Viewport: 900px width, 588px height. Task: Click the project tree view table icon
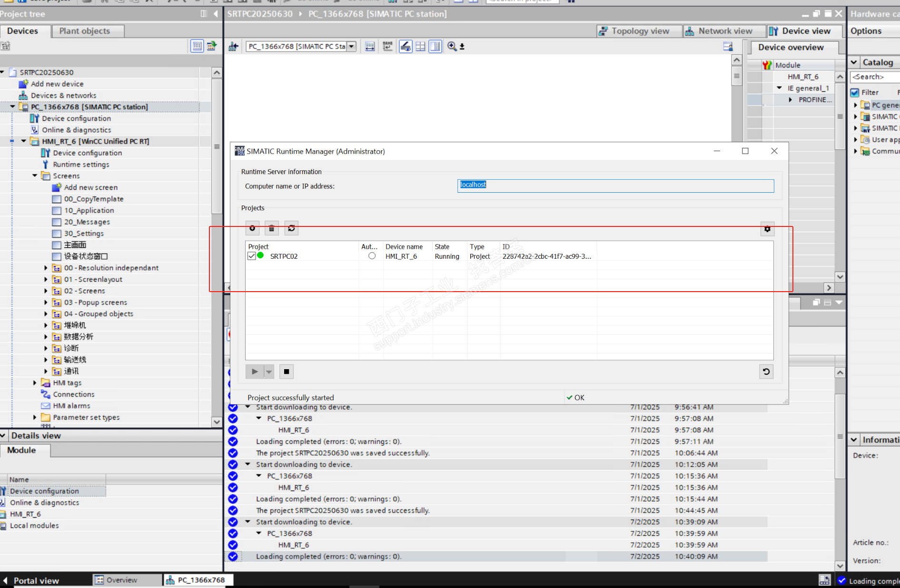[x=197, y=46]
